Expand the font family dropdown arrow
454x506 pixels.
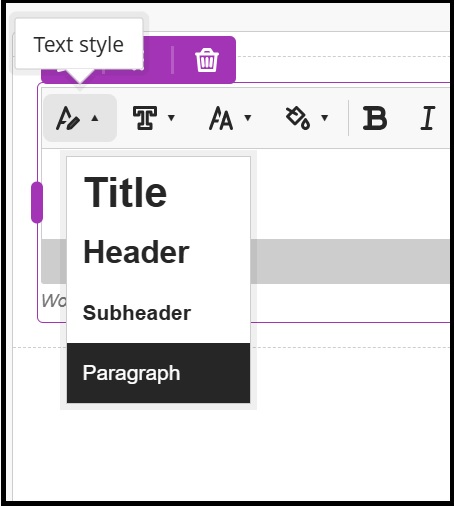171,118
